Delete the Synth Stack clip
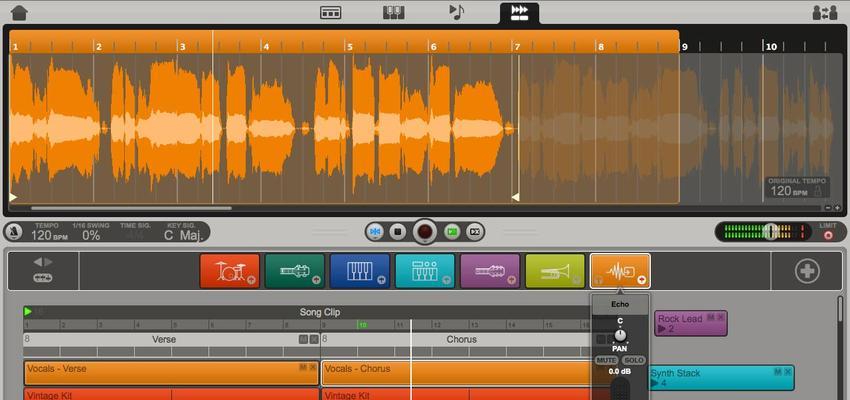This screenshot has width=850, height=400. [x=788, y=372]
